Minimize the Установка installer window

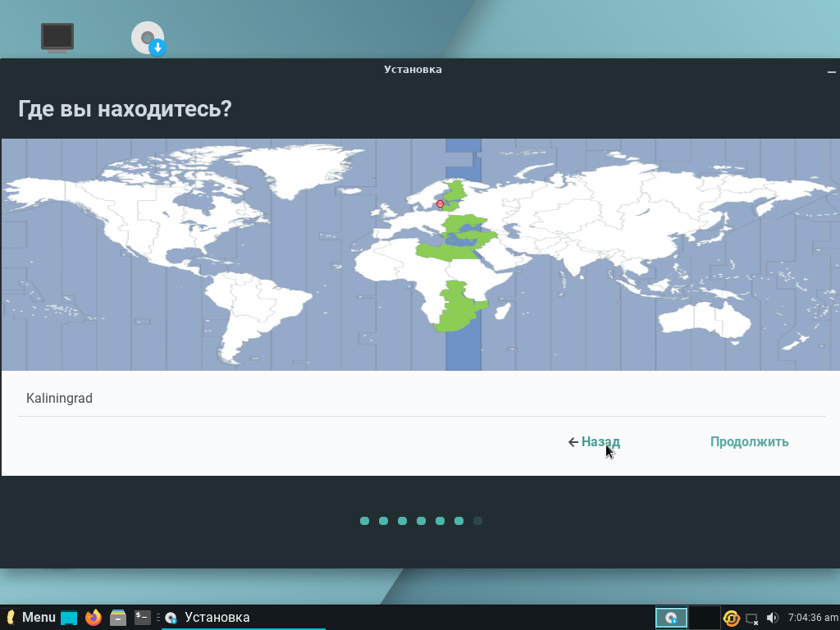[832, 71]
